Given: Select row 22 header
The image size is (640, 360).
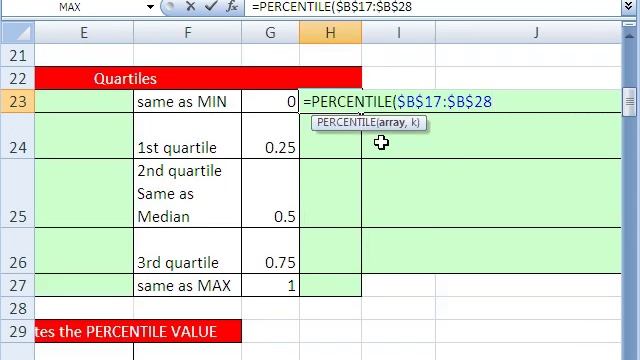Looking at the screenshot, I should click(18, 78).
